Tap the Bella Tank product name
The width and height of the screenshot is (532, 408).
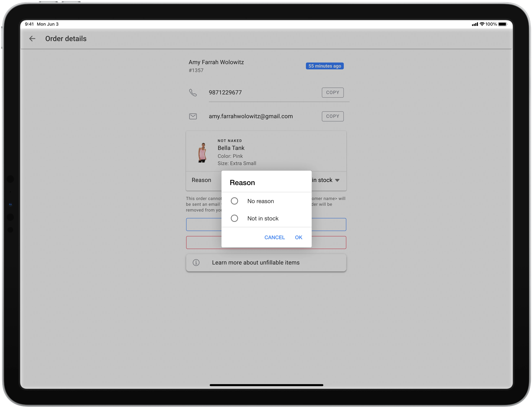click(x=231, y=148)
